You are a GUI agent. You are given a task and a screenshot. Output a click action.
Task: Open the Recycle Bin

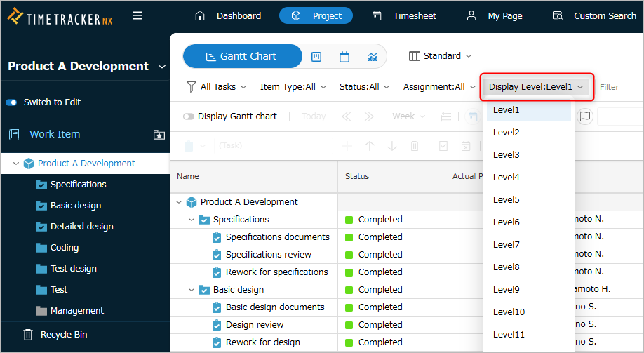tap(55, 335)
